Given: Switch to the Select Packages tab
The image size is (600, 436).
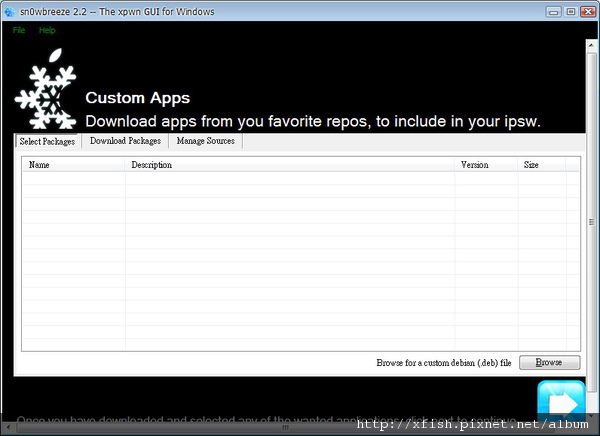Looking at the screenshot, I should click(x=47, y=141).
